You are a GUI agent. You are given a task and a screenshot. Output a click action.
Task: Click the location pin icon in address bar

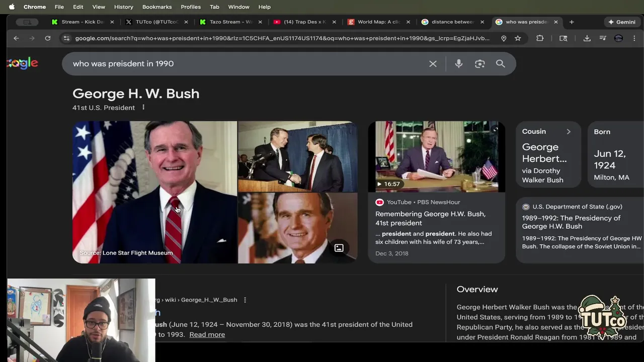tap(504, 38)
